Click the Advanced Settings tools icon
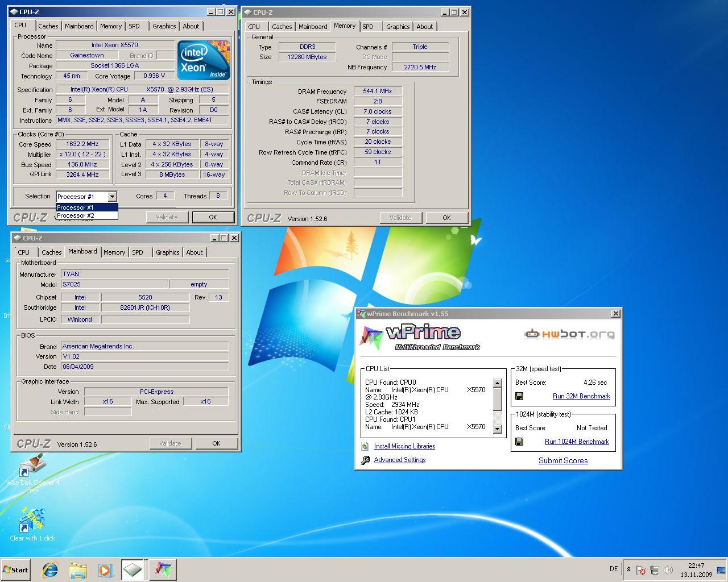The height and width of the screenshot is (582, 728). point(365,460)
